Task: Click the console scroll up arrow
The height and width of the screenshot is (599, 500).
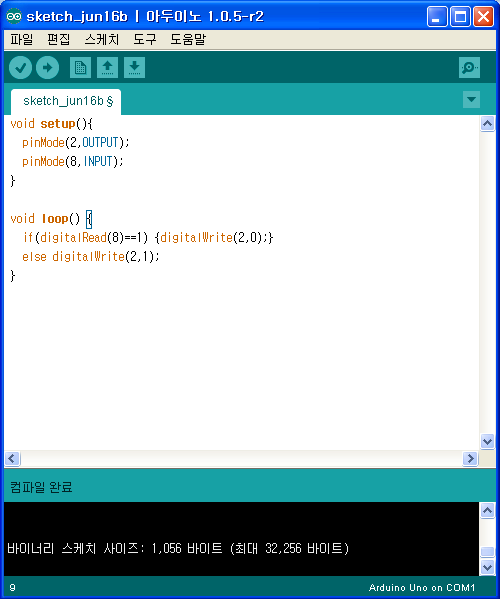Action: pyautogui.click(x=487, y=510)
